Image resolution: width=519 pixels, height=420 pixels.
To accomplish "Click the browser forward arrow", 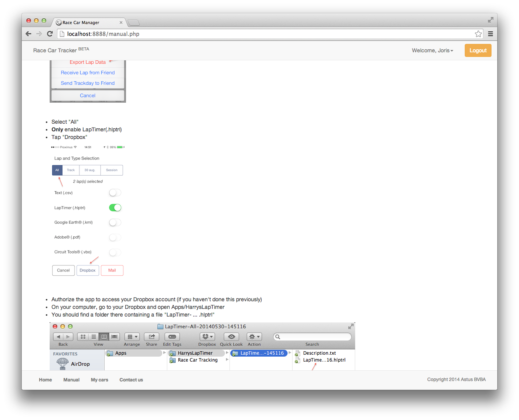I will [39, 34].
